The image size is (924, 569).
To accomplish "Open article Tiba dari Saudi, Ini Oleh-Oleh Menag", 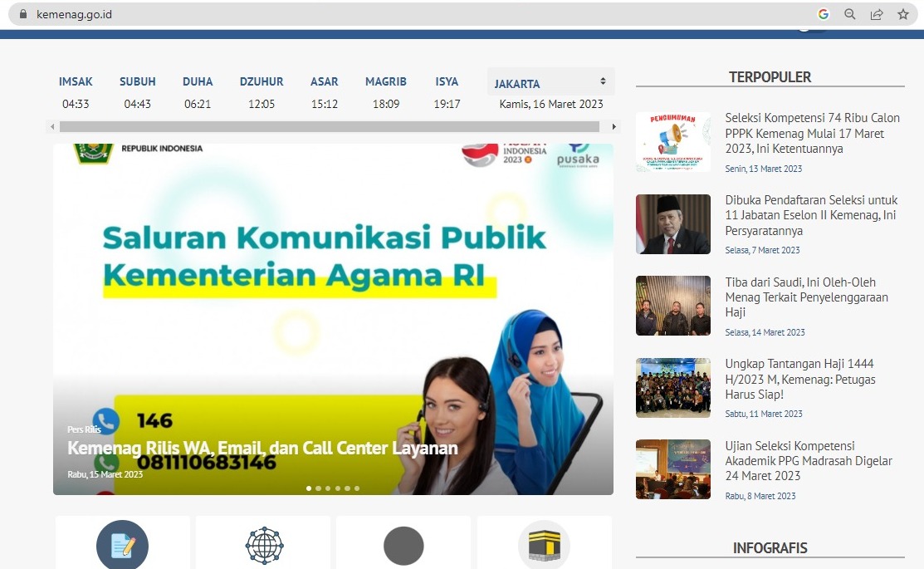I will point(806,297).
